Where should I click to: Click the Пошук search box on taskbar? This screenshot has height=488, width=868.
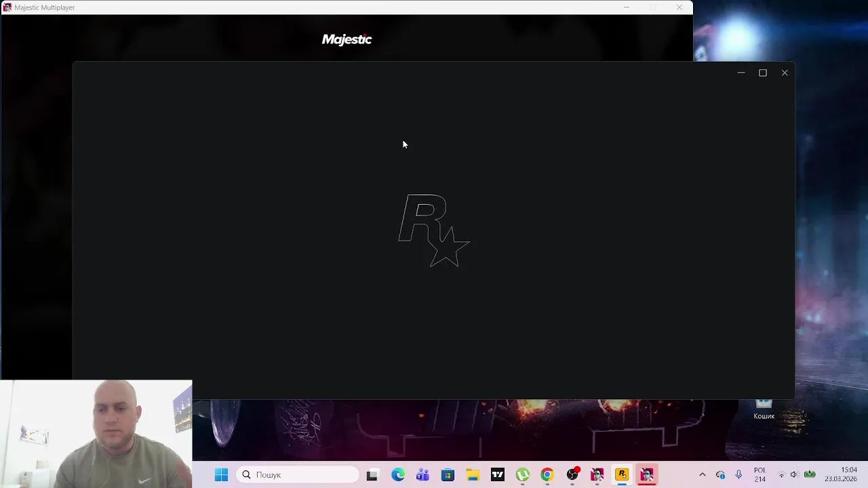click(x=298, y=474)
